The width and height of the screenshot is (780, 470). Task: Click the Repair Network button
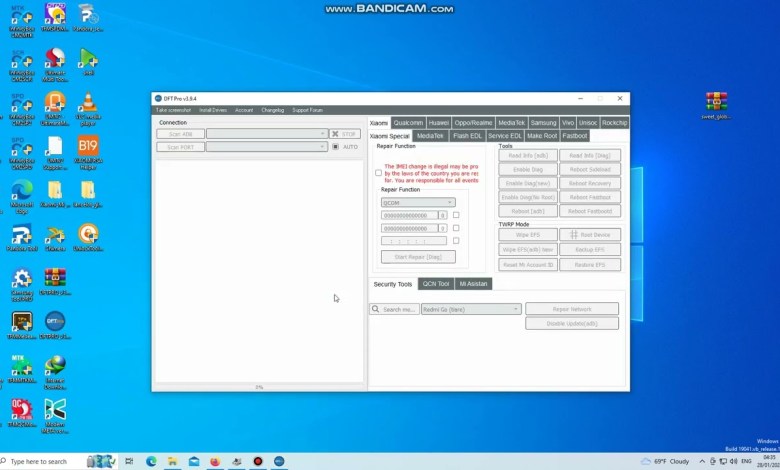coord(572,309)
